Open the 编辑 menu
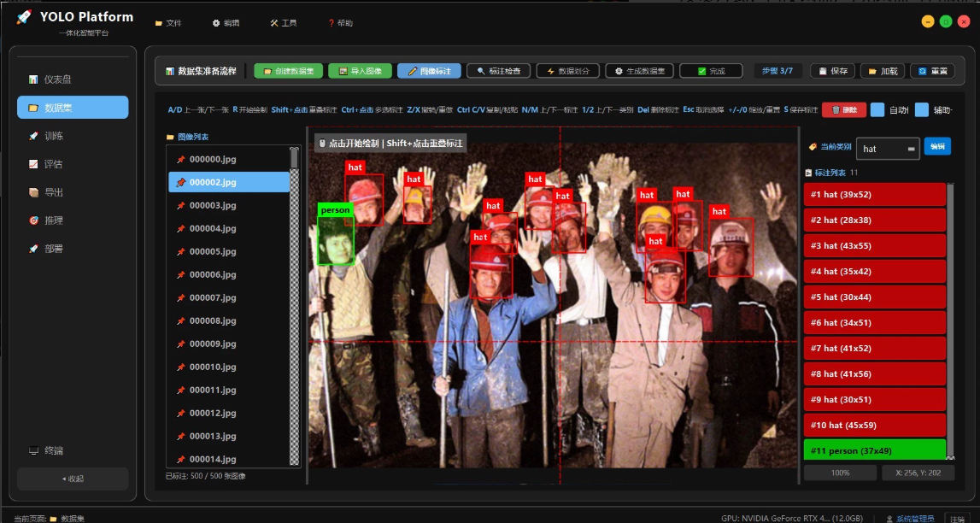980x523 pixels. 226,23
